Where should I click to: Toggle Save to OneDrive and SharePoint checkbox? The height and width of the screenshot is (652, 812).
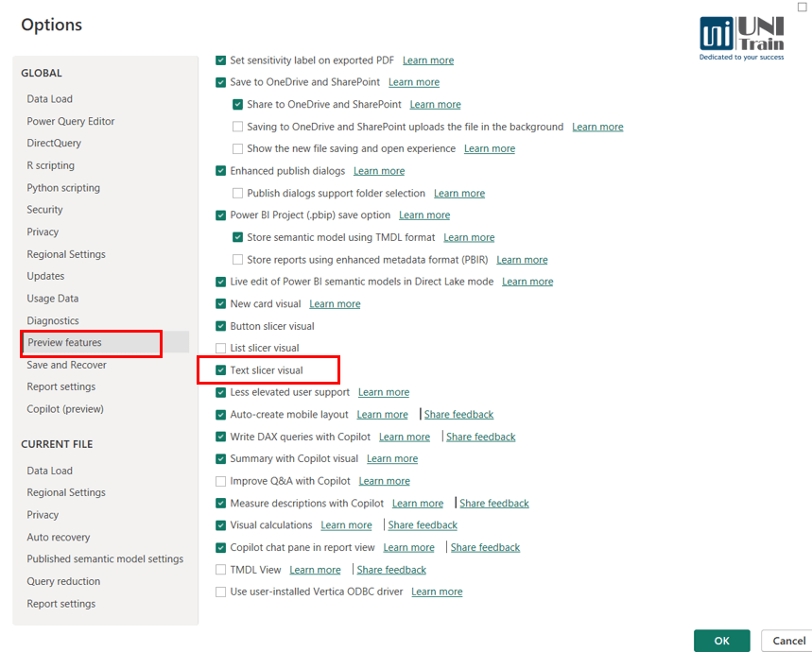tap(220, 82)
